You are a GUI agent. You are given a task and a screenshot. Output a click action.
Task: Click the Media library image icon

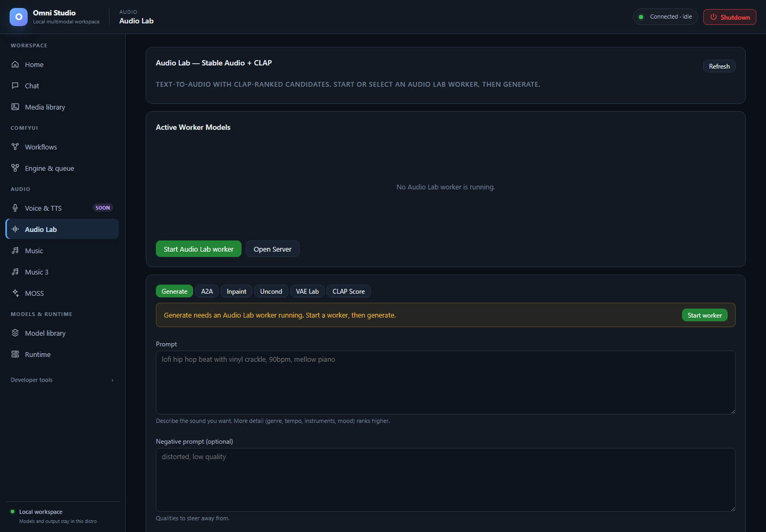[x=15, y=107]
